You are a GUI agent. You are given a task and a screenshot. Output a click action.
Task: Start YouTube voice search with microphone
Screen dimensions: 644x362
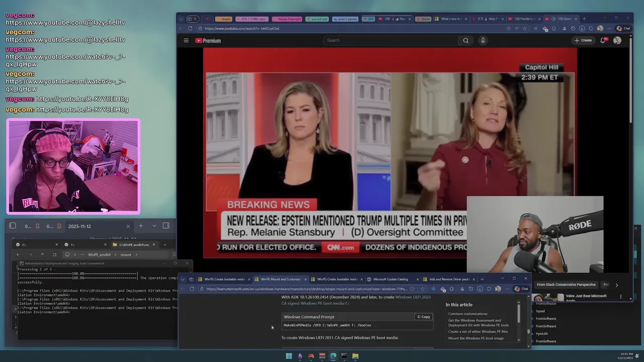tap(483, 41)
